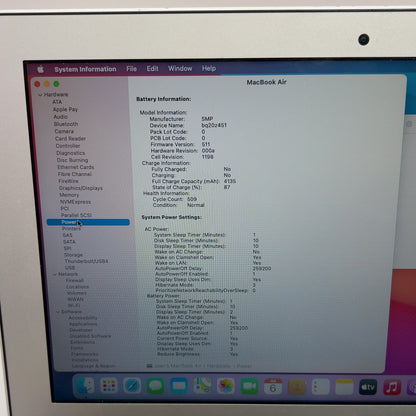Select Disc Burning in the sidebar
Screen dimensions: 416x416
[x=72, y=160]
